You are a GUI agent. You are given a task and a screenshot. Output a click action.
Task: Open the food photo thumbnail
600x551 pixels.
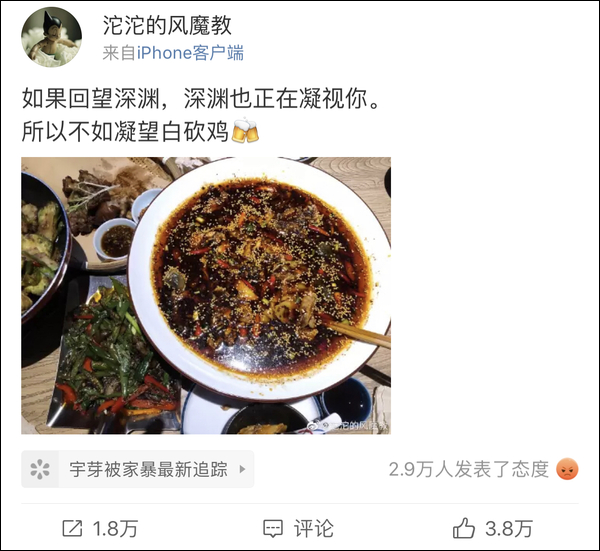pos(206,295)
